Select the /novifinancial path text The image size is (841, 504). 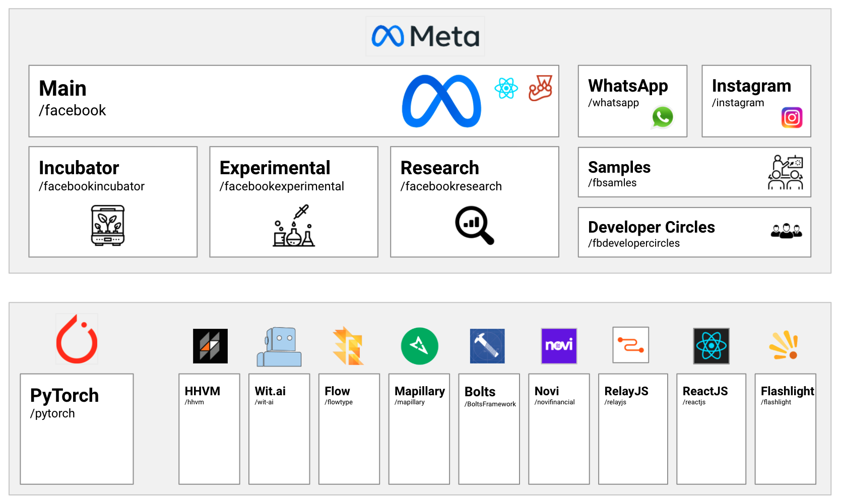tap(555, 402)
